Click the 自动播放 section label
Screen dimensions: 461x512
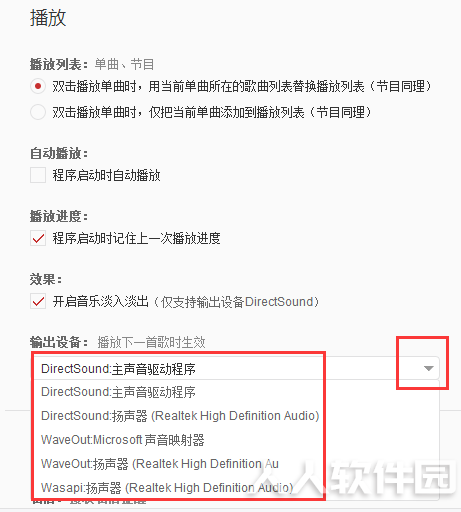(x=59, y=153)
